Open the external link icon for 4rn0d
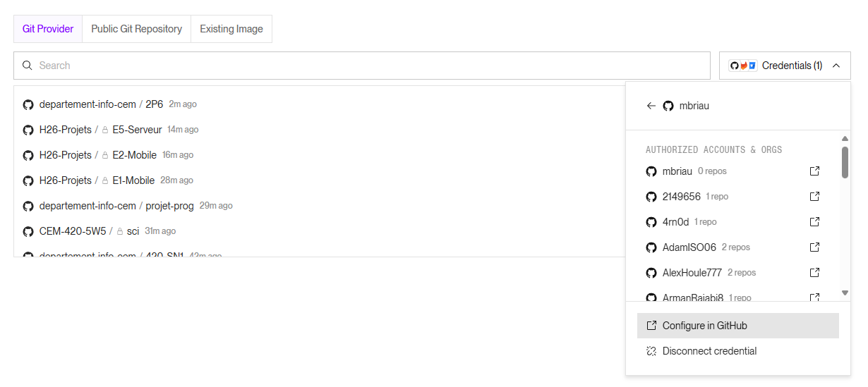868x387 pixels. pos(814,222)
